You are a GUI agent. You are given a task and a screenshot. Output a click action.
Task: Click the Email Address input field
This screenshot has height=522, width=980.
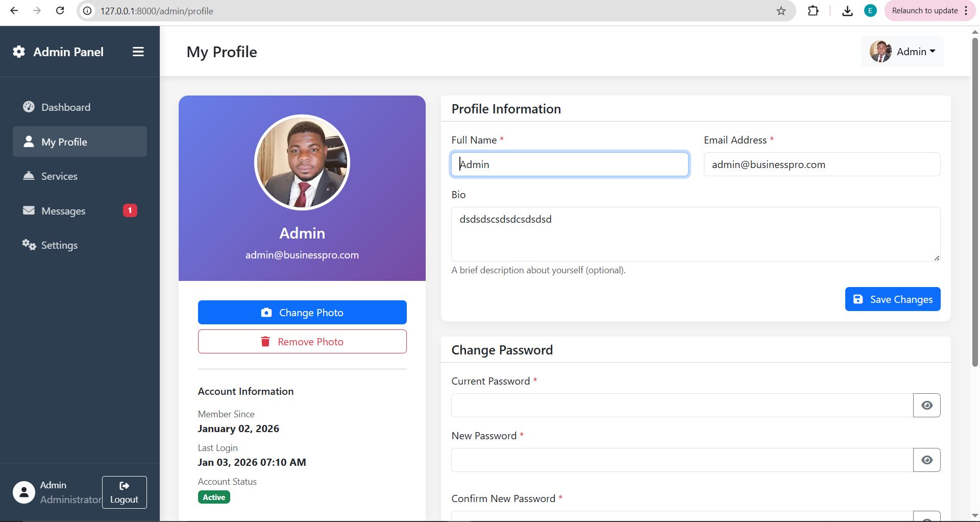click(821, 164)
